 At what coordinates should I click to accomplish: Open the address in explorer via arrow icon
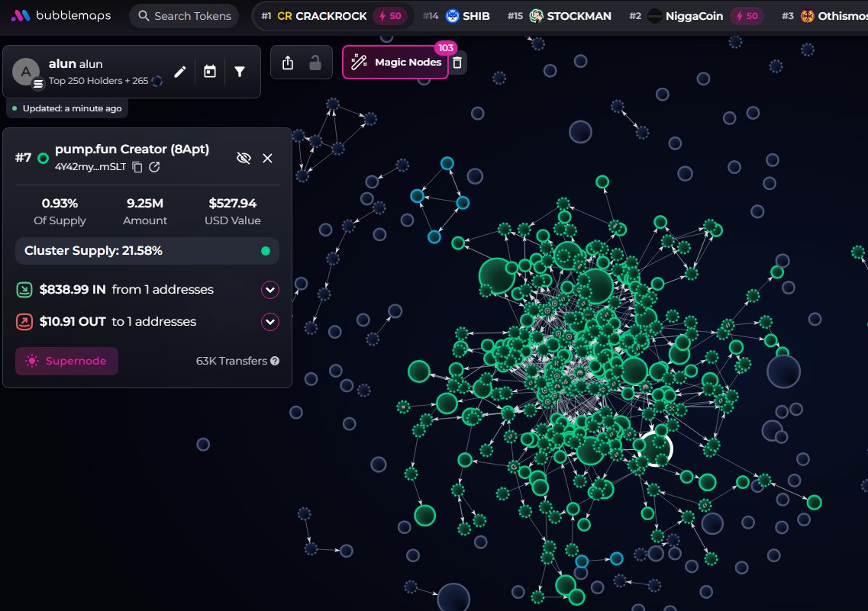click(154, 167)
